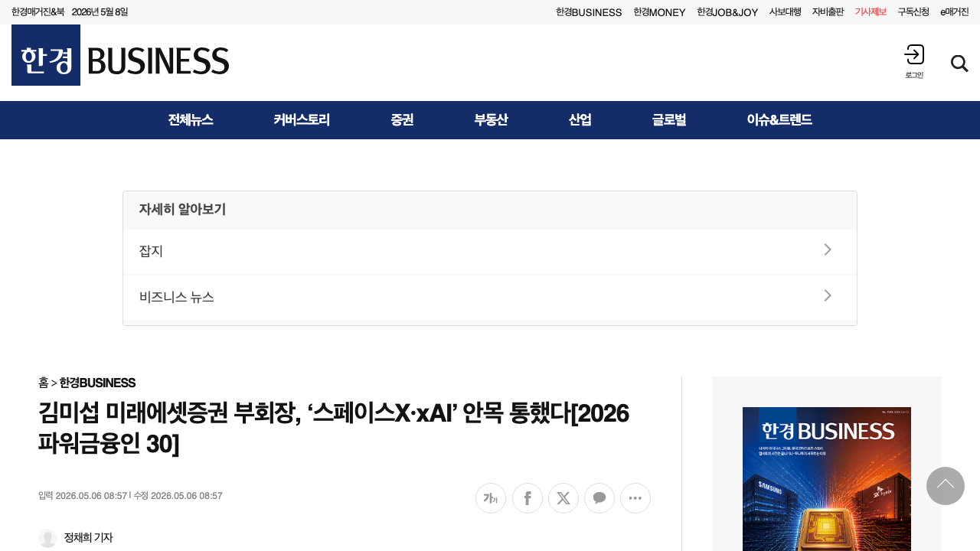This screenshot has height=551, width=980.
Task: Click the 한경 BUSINESS logo
Action: (x=120, y=55)
